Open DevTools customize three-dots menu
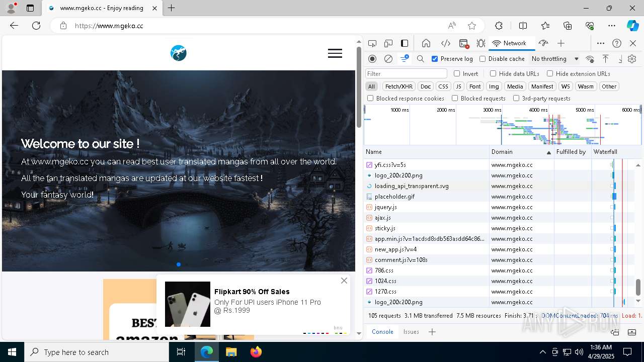The width and height of the screenshot is (644, 362). click(601, 43)
